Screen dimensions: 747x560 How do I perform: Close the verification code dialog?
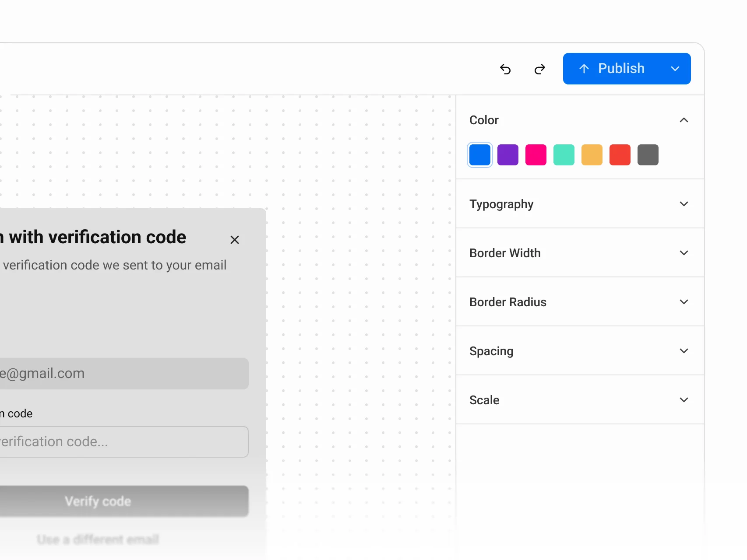coord(235,240)
